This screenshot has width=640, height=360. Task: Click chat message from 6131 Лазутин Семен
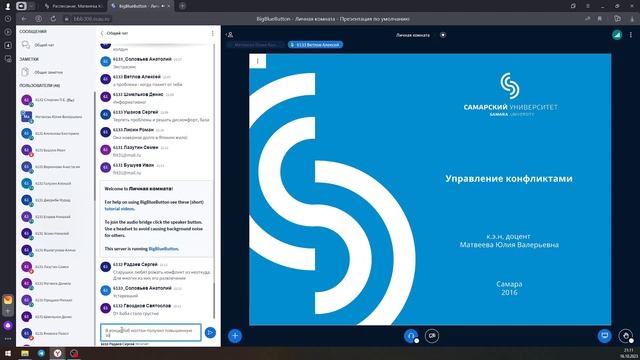(156, 151)
